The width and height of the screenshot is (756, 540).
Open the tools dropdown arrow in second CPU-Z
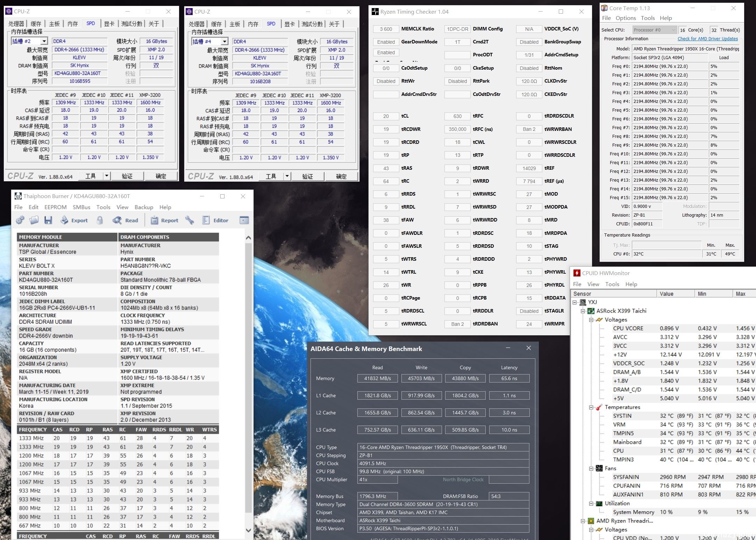click(287, 176)
